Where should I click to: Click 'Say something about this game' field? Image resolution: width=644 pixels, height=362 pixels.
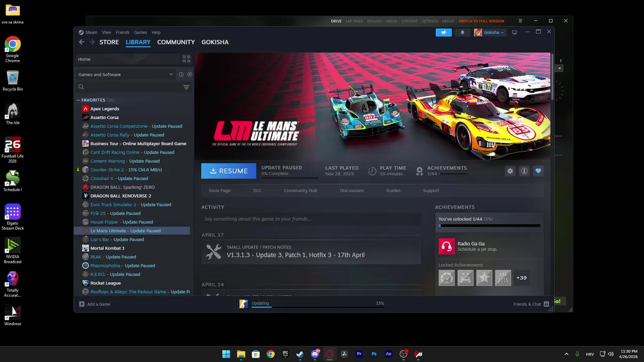click(x=311, y=219)
